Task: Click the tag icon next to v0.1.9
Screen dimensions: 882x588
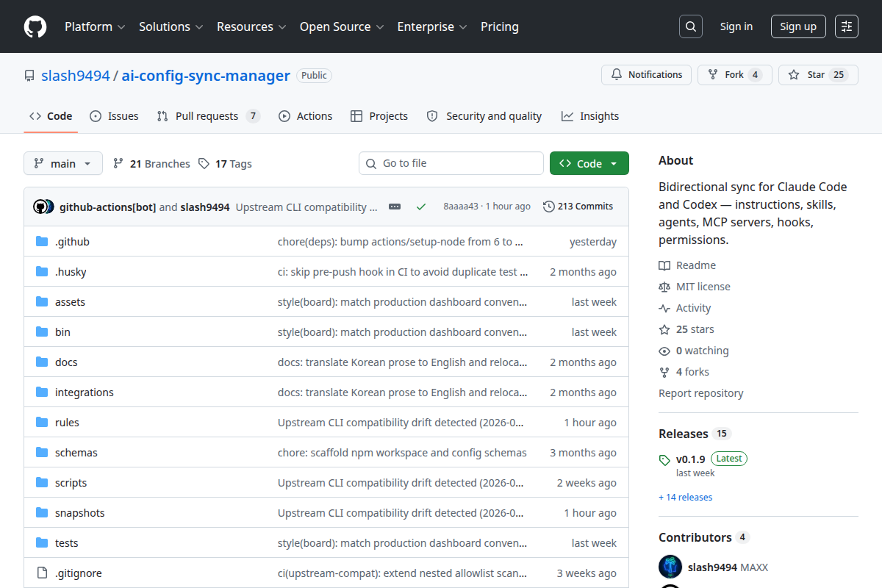Action: pyautogui.click(x=664, y=461)
